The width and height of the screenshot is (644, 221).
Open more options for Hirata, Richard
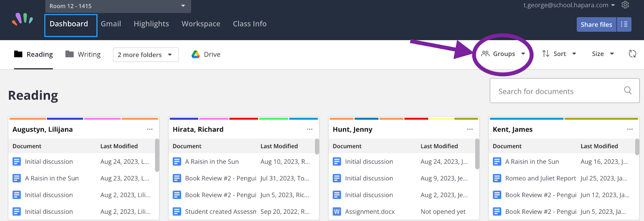[x=310, y=129]
